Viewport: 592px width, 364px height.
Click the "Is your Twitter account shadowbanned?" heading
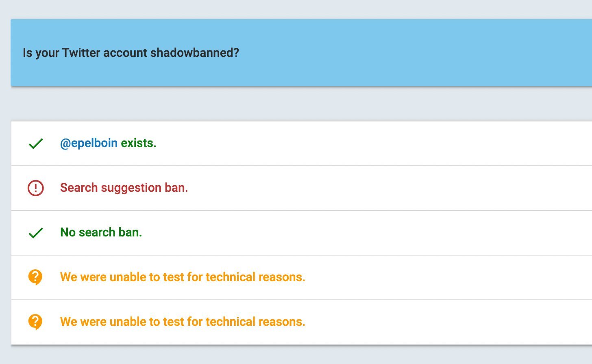[x=131, y=53]
